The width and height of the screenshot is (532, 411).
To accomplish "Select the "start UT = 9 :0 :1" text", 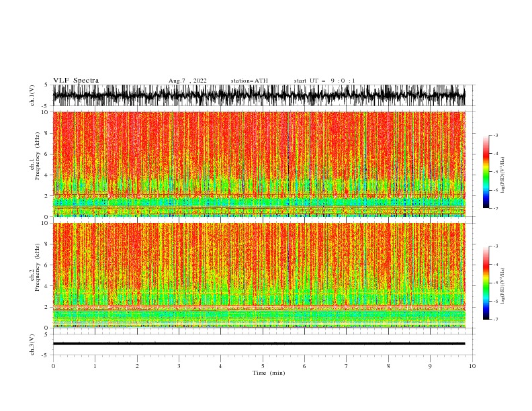I will coord(324,81).
